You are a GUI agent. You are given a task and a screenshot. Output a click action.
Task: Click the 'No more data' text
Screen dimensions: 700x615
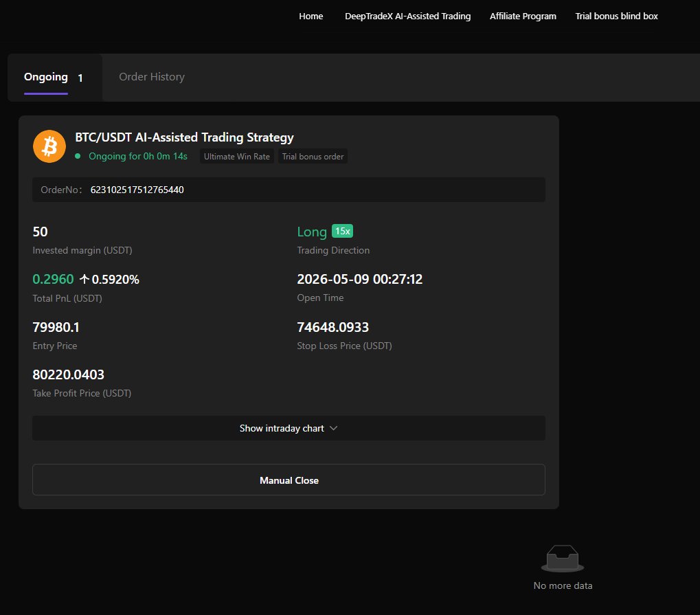tap(563, 585)
